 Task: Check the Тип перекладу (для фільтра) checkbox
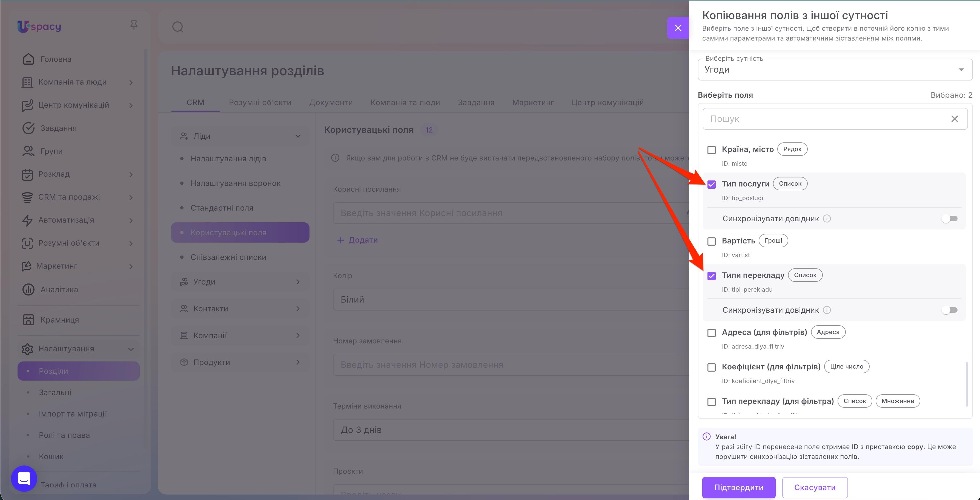pyautogui.click(x=711, y=402)
